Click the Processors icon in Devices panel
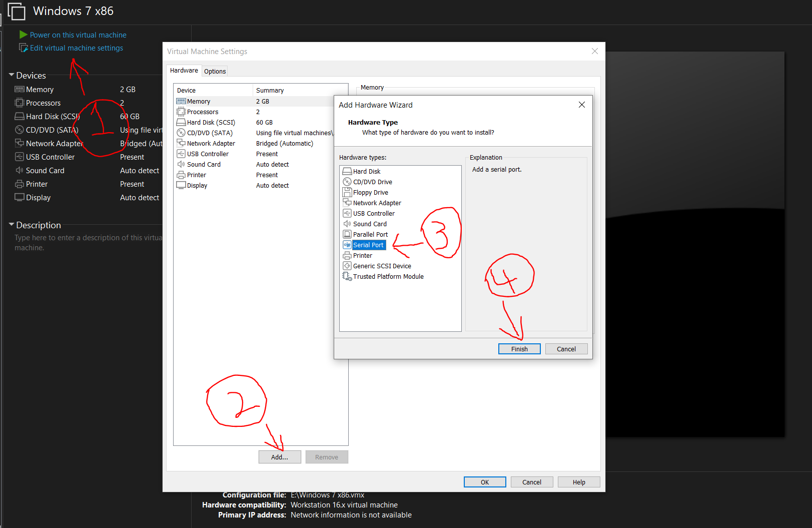The height and width of the screenshot is (528, 812). (x=20, y=103)
